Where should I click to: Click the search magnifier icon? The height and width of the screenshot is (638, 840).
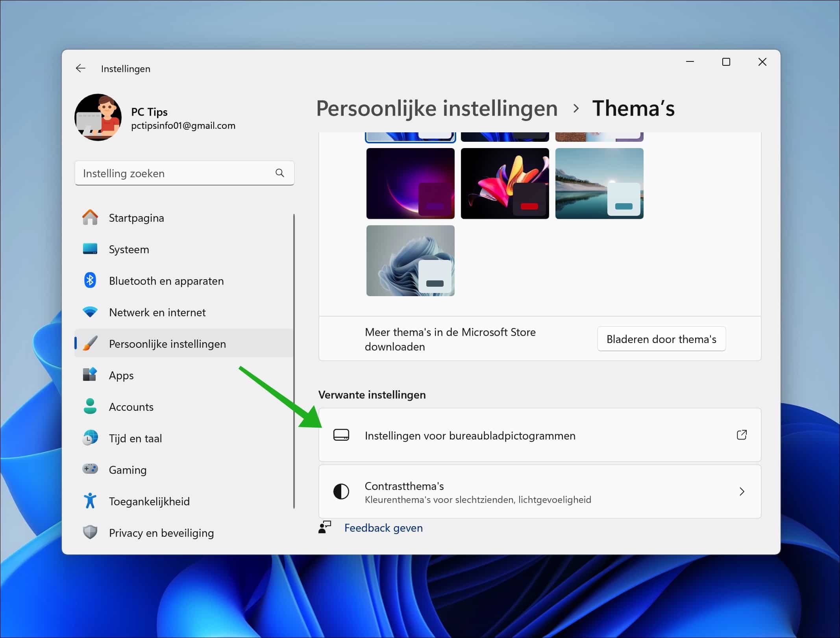click(279, 173)
